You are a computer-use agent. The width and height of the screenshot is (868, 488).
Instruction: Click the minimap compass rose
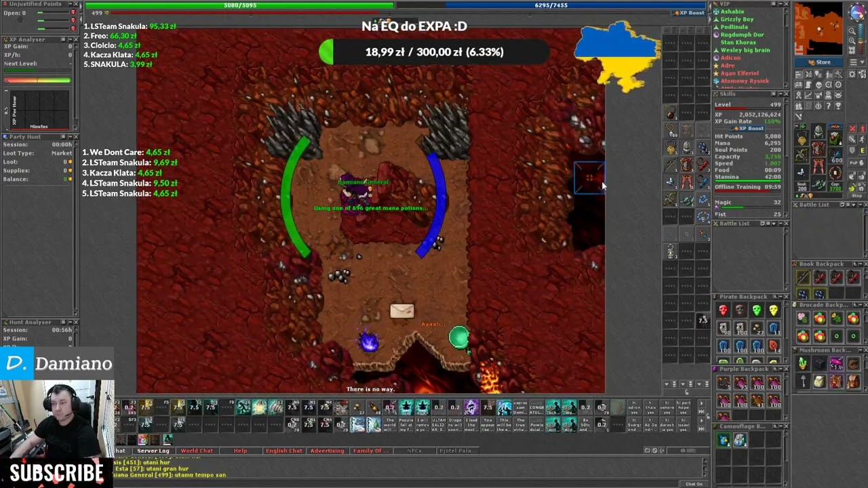(857, 12)
